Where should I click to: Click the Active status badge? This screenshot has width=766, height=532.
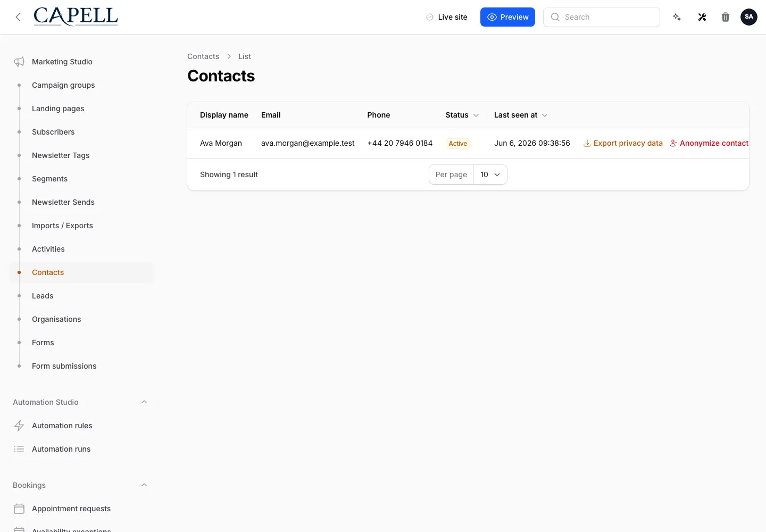click(x=458, y=144)
